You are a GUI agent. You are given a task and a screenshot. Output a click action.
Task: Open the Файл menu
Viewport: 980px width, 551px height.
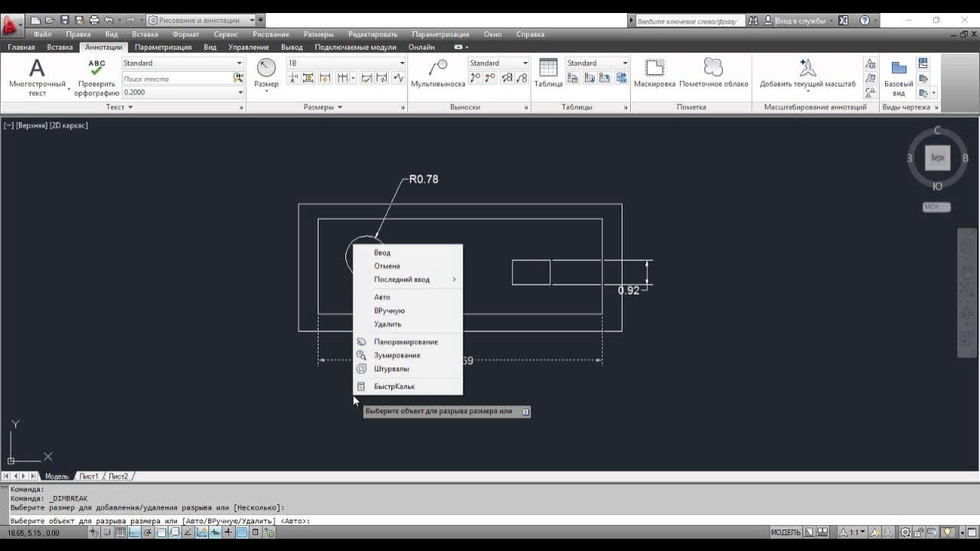(42, 34)
